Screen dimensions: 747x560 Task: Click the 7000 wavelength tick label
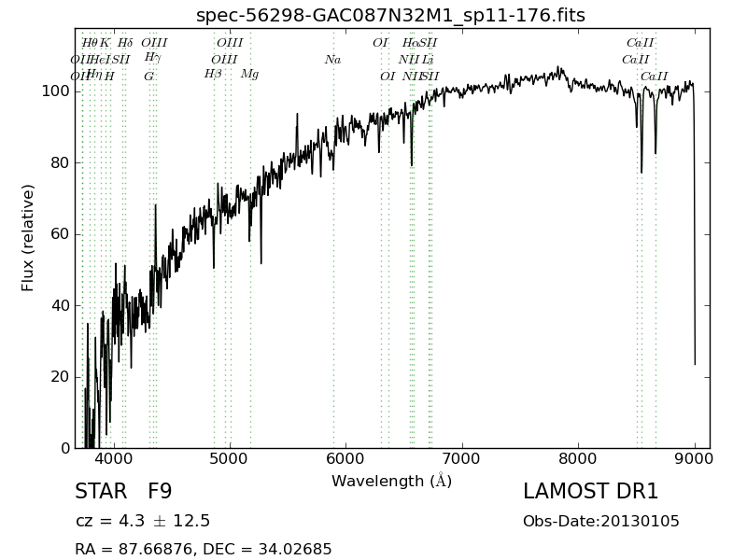[462, 459]
